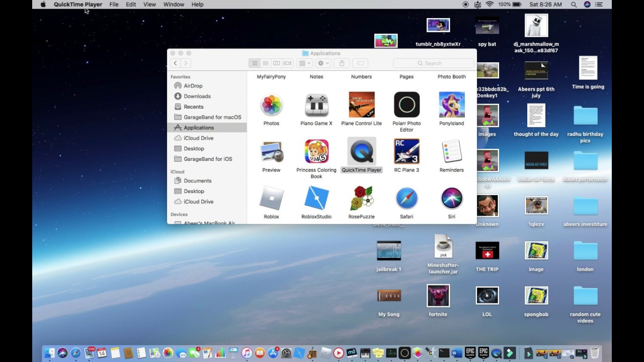The width and height of the screenshot is (644, 362).
Task: Open the View menu
Action: [x=149, y=5]
